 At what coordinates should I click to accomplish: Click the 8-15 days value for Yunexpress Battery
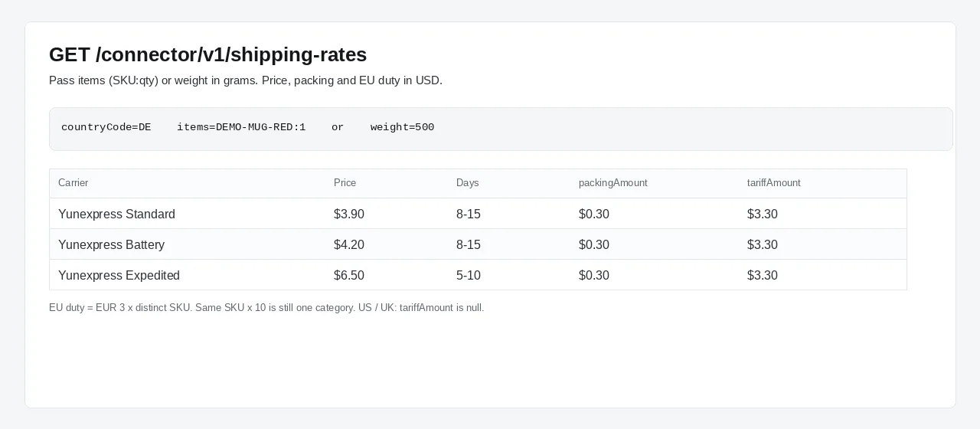469,244
